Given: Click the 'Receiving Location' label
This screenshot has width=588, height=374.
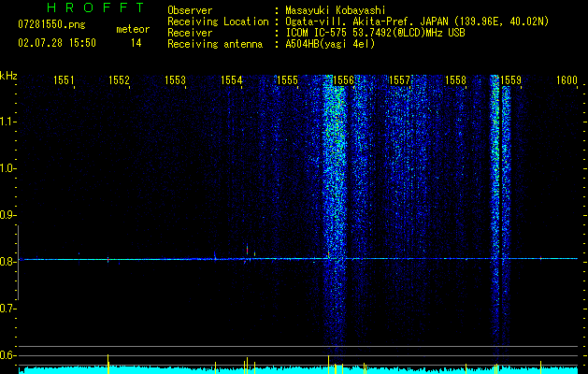Looking at the screenshot, I should 218,22.
